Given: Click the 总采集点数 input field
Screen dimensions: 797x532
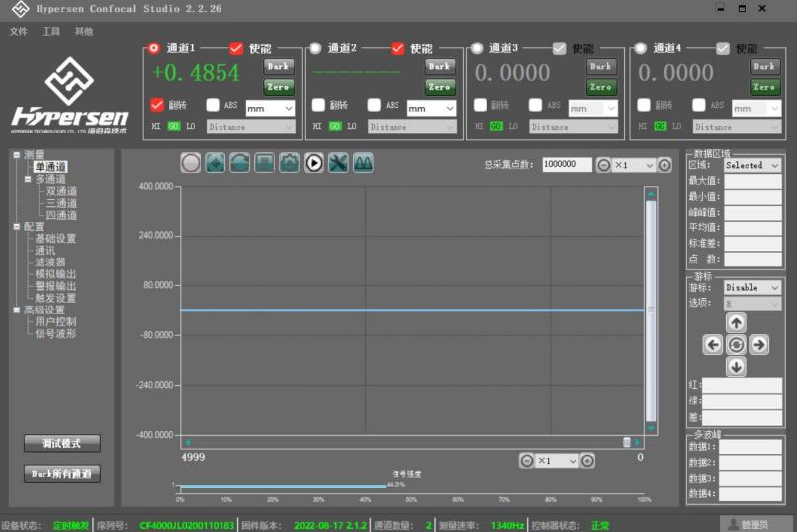Looking at the screenshot, I should (x=567, y=164).
